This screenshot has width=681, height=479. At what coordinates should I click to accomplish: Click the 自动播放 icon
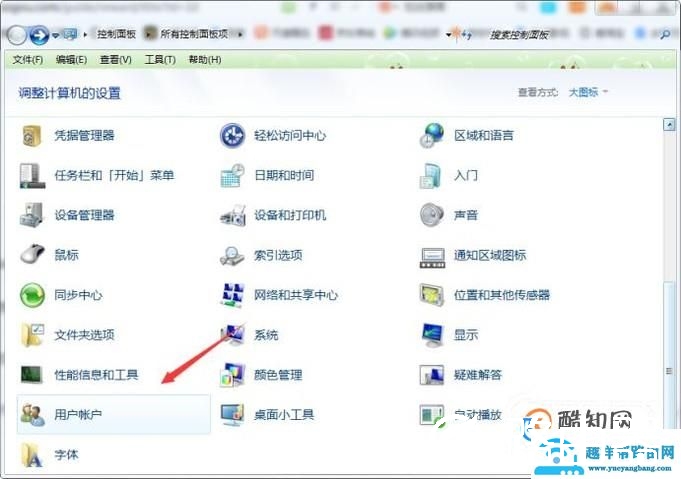click(432, 415)
